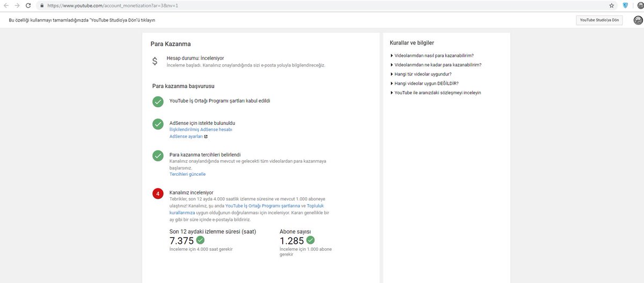
Task: Open the account avatar at the top right
Action: pyautogui.click(x=638, y=20)
